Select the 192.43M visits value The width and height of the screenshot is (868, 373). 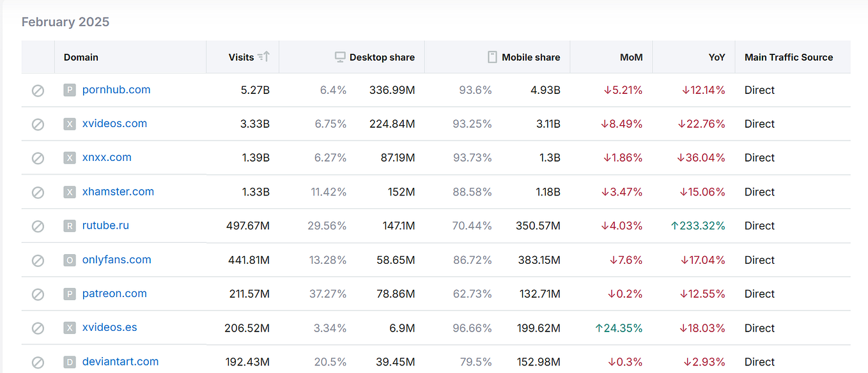[x=247, y=362]
